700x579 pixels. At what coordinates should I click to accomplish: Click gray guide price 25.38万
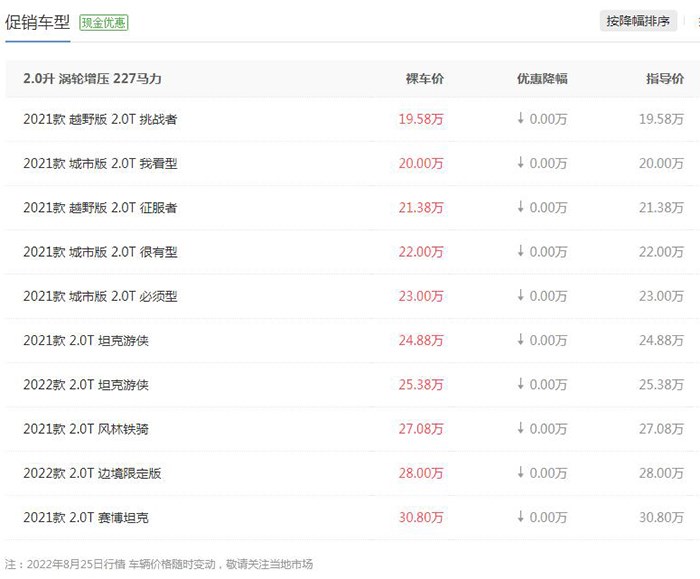(661, 385)
